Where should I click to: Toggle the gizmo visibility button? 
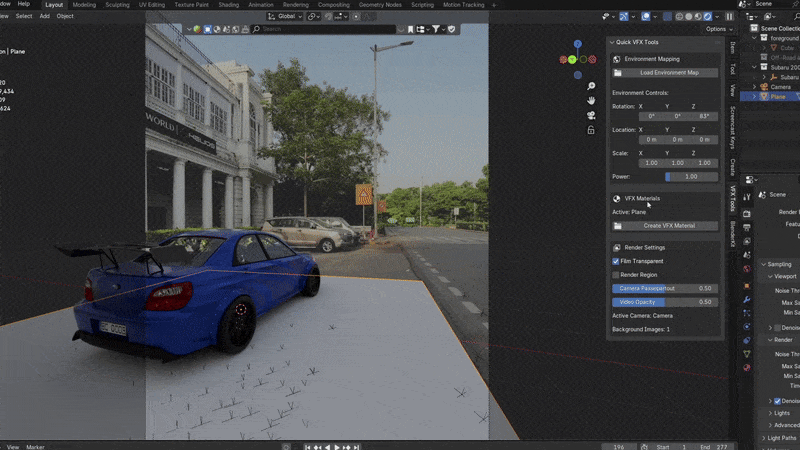tap(623, 17)
